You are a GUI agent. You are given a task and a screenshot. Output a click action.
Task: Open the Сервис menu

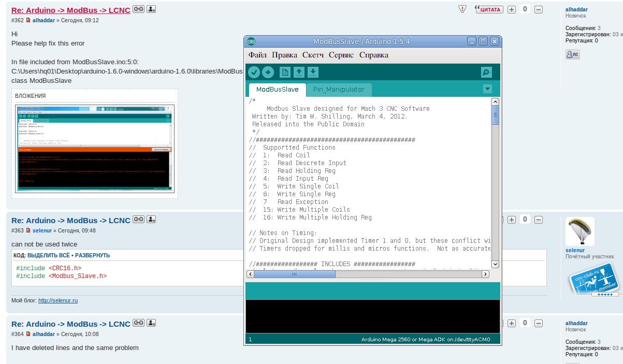pyautogui.click(x=341, y=55)
